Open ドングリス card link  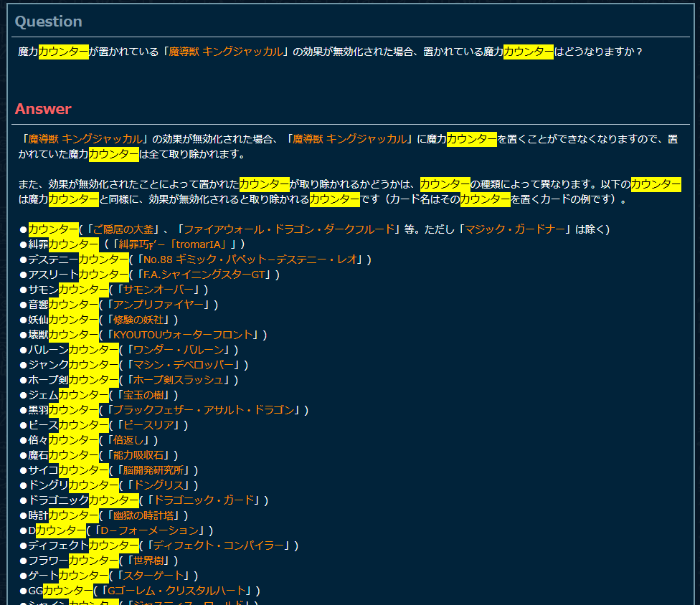coord(159,486)
